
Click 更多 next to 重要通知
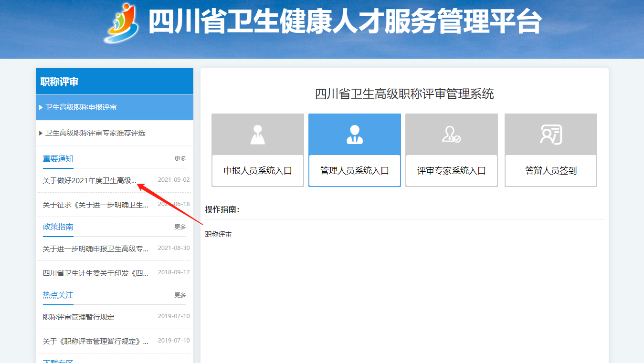180,159
